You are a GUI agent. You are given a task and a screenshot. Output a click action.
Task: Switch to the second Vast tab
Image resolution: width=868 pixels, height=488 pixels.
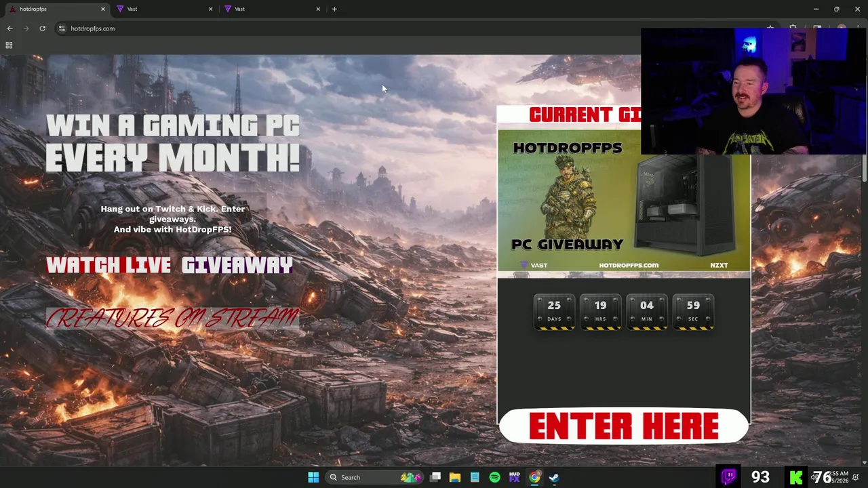[x=271, y=9]
